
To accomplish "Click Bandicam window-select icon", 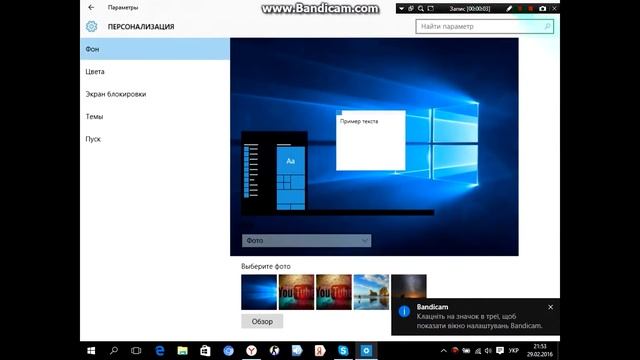I will [x=411, y=9].
